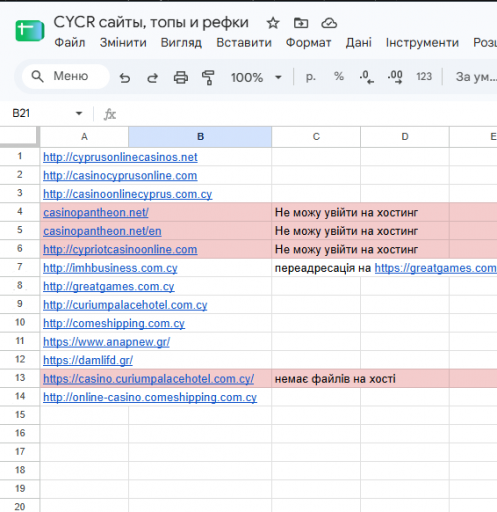Open www.anapnew.gr link
The image size is (497, 512).
pyautogui.click(x=106, y=342)
